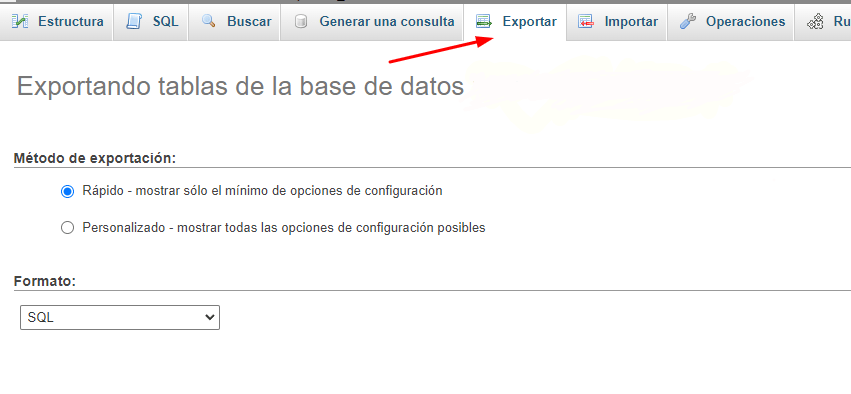851x394 pixels.
Task: Open the Importar tab
Action: [617, 22]
